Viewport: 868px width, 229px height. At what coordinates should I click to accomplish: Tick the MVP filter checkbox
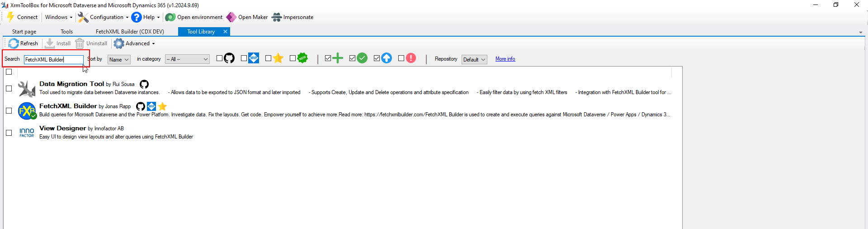[x=244, y=58]
